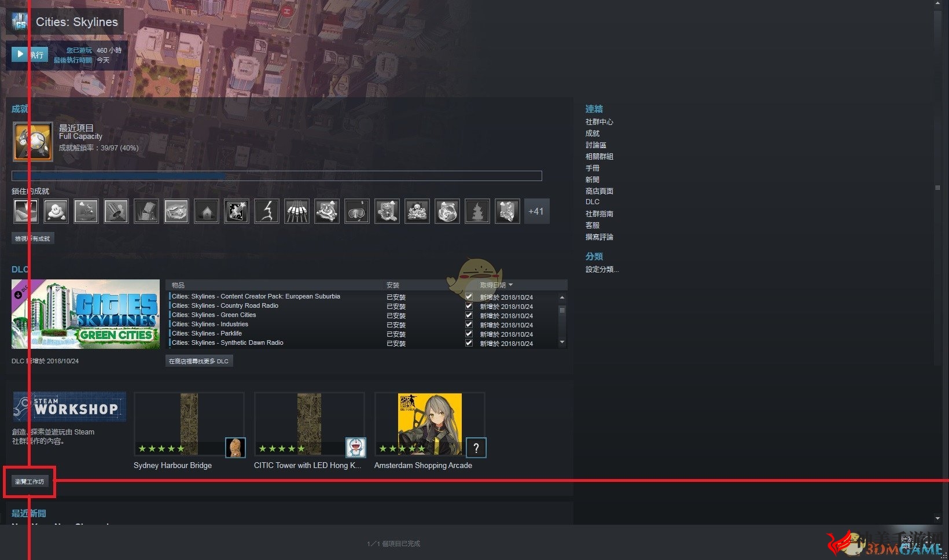Sort DLC list by 安裝 column header

pyautogui.click(x=393, y=285)
